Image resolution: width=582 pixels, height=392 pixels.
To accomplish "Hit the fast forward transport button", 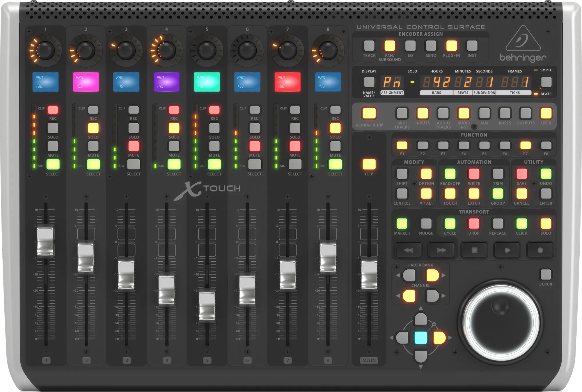I will pyautogui.click(x=441, y=250).
